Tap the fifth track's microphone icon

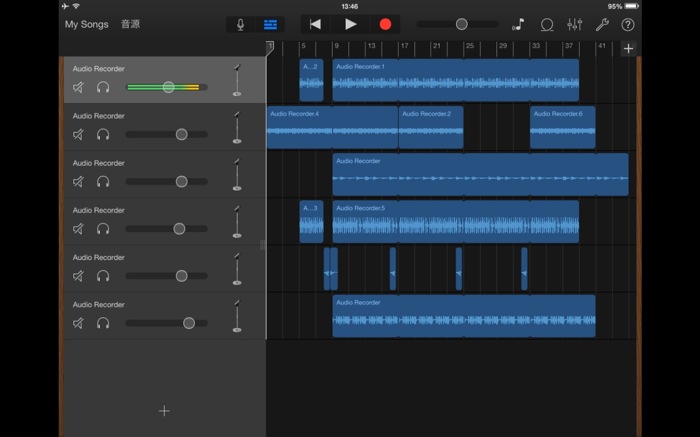(x=237, y=269)
